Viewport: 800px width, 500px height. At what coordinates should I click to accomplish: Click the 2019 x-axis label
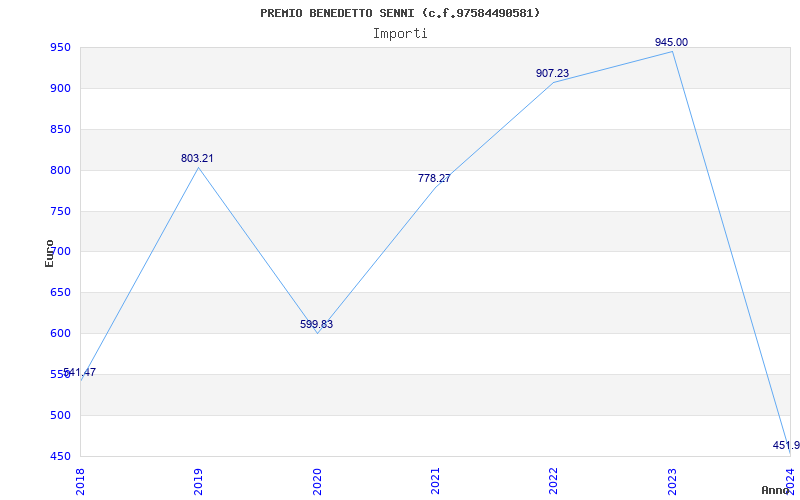[198, 480]
